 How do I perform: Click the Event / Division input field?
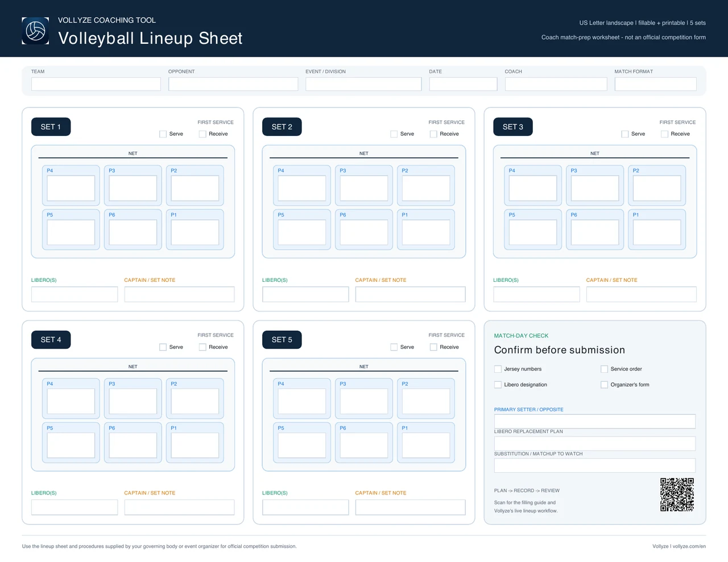(x=363, y=84)
